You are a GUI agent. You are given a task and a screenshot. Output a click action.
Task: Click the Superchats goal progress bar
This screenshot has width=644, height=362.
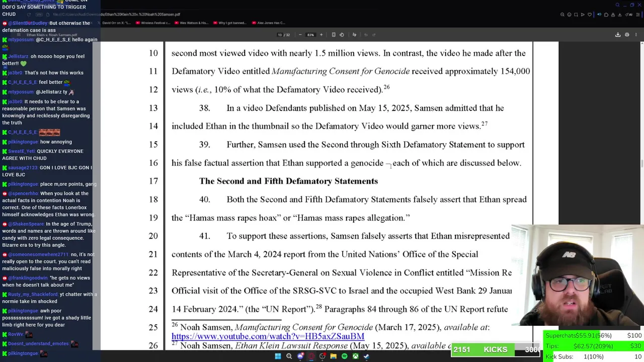click(x=593, y=335)
